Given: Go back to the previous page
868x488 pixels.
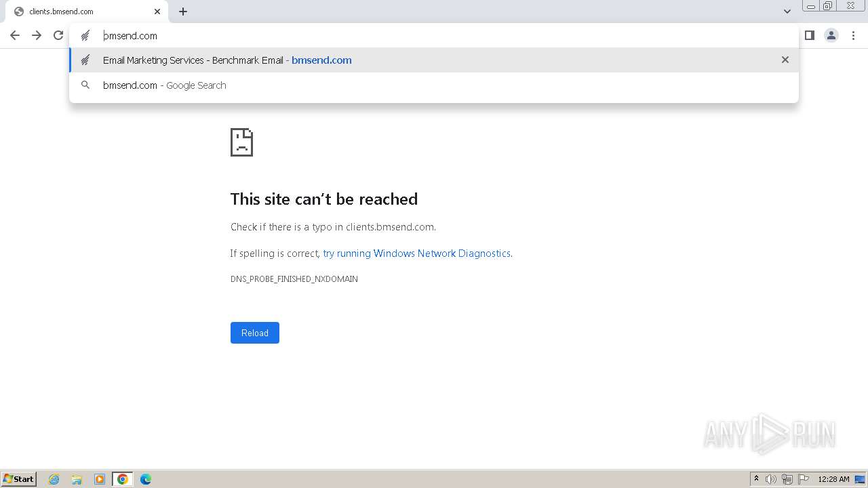Looking at the screenshot, I should [15, 35].
